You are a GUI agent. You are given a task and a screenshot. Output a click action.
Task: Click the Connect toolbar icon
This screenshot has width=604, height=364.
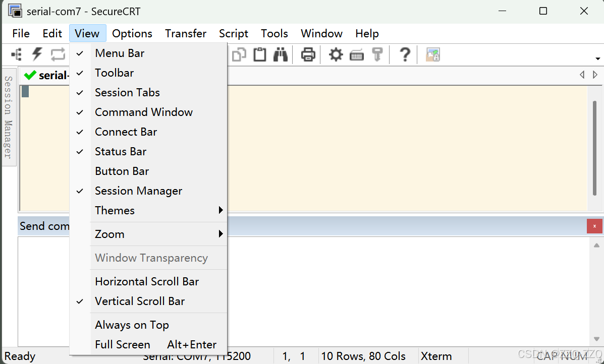coord(17,54)
